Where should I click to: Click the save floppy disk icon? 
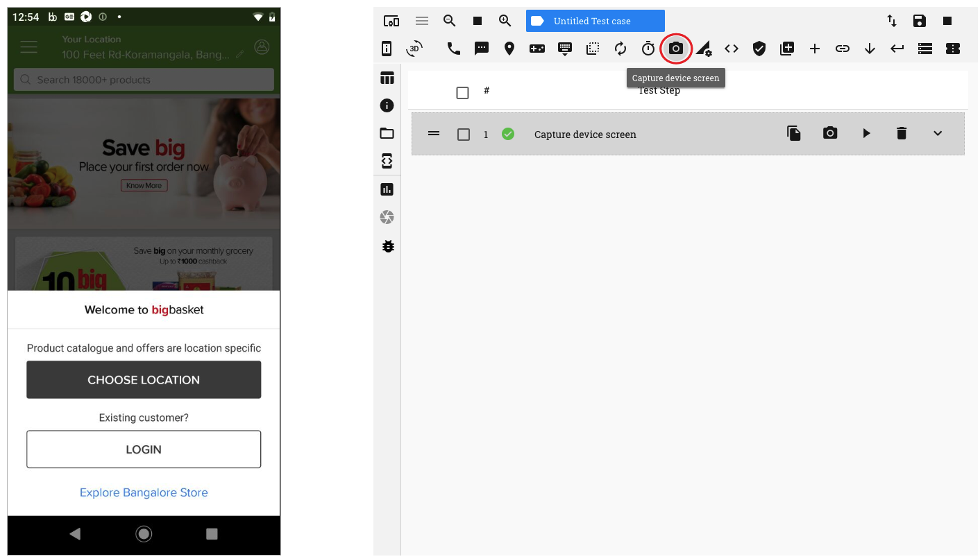920,21
